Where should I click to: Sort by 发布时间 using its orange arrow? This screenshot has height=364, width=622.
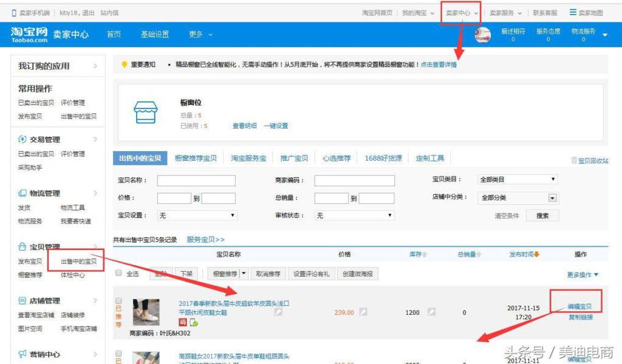537,254
